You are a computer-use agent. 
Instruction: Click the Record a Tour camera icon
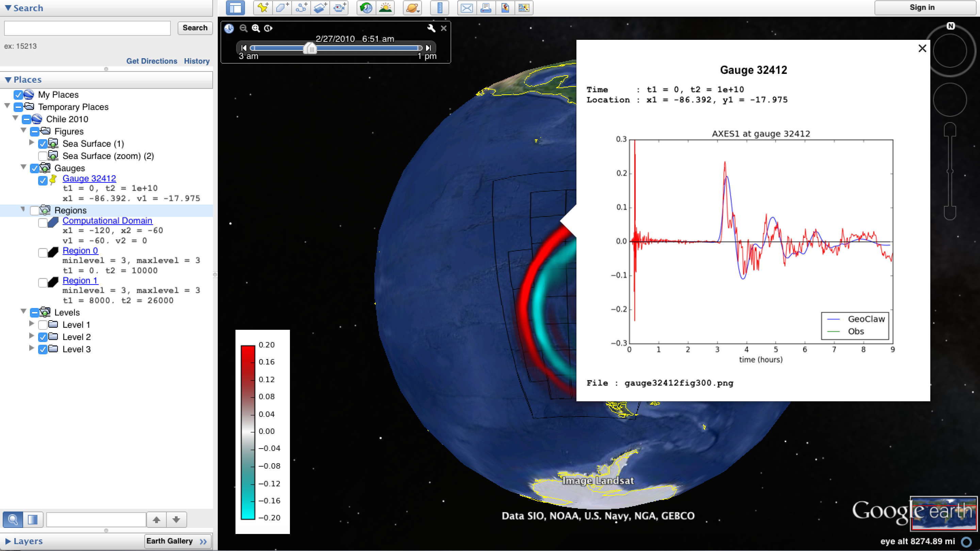pyautogui.click(x=339, y=7)
